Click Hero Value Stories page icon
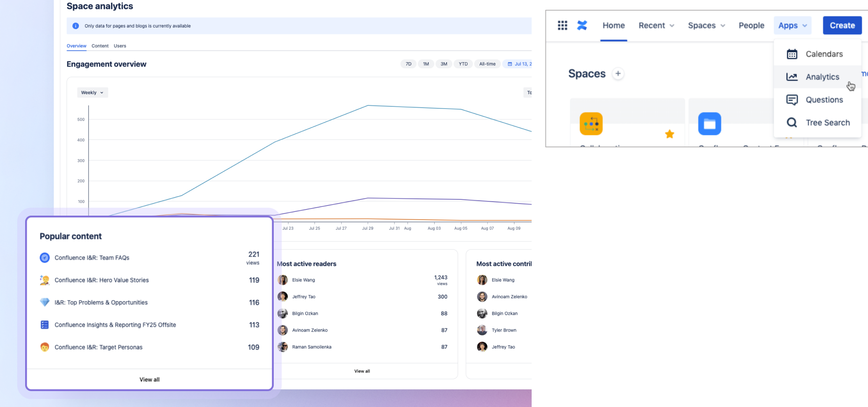Screen dimensions: 868x407 (x=45, y=280)
